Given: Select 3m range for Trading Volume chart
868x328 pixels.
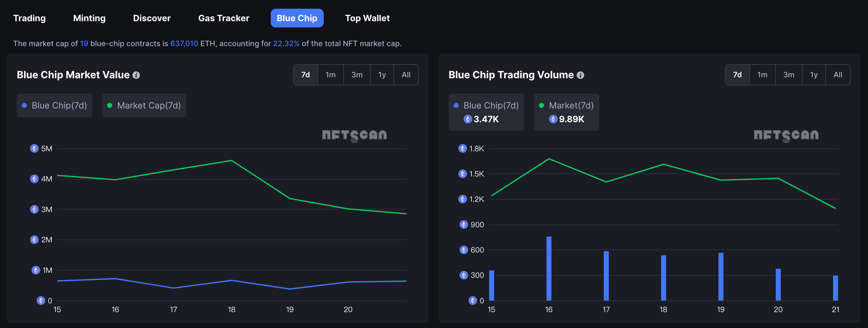Looking at the screenshot, I should click(x=789, y=75).
